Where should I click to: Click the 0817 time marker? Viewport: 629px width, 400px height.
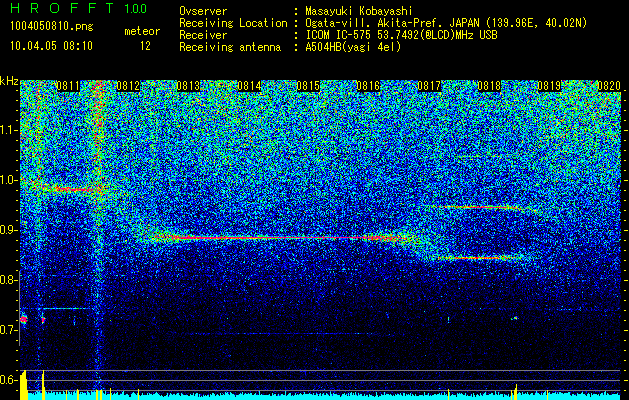pos(429,86)
